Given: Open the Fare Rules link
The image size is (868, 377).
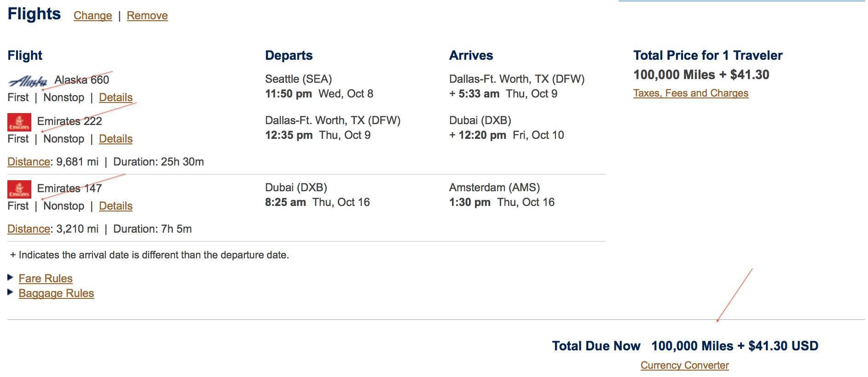Looking at the screenshot, I should point(46,279).
